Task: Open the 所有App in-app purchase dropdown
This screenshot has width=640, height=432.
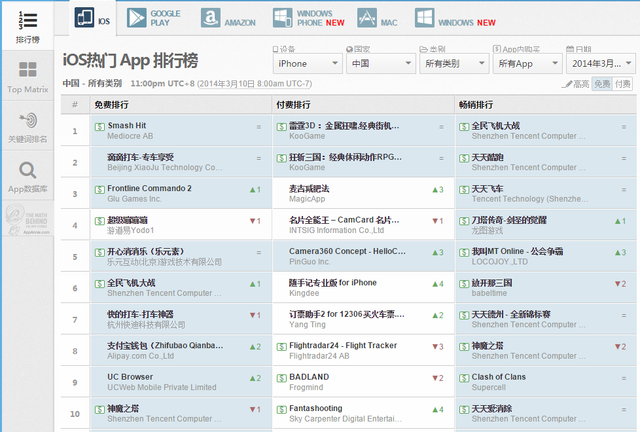Action: tap(528, 64)
